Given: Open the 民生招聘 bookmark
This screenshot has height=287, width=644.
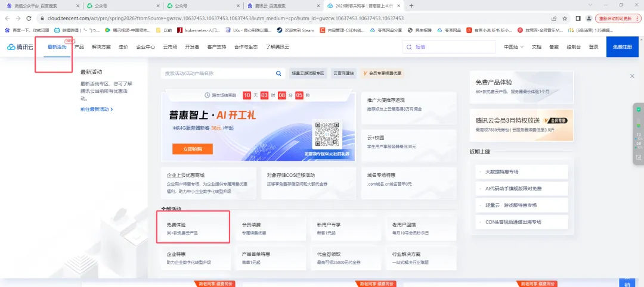Looking at the screenshot, I should (x=419, y=30).
